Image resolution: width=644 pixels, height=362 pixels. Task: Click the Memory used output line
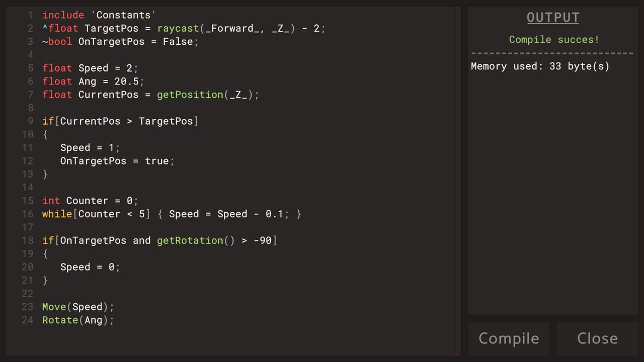[540, 66]
